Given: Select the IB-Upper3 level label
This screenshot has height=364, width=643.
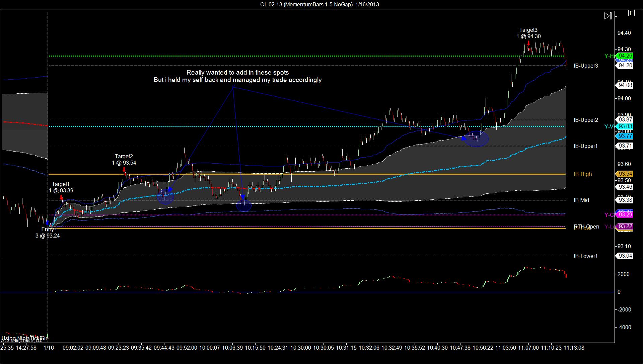Looking at the screenshot, I should click(586, 66).
